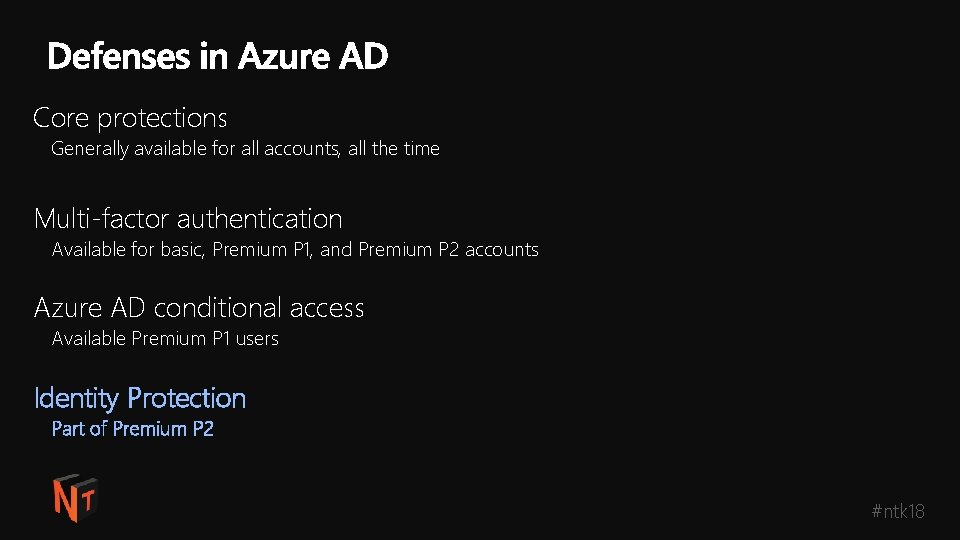Click "Azure AD" in the slide title
Screen dimensions: 960x540
tap(313, 56)
